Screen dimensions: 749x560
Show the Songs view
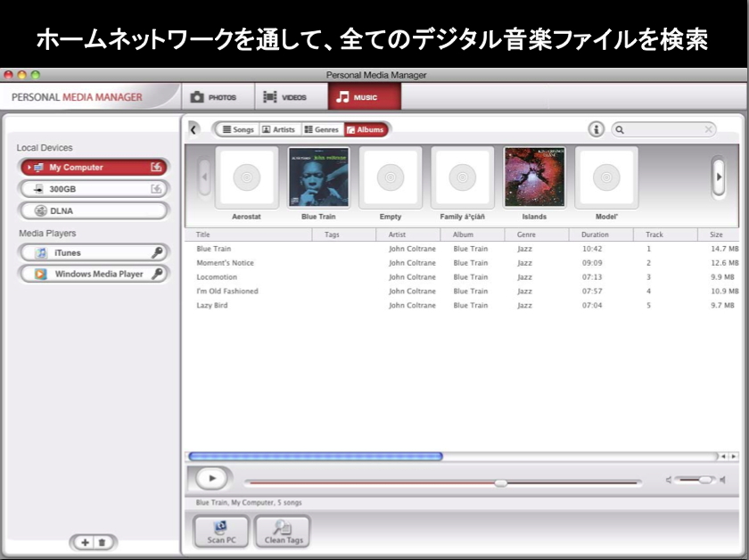pos(238,129)
